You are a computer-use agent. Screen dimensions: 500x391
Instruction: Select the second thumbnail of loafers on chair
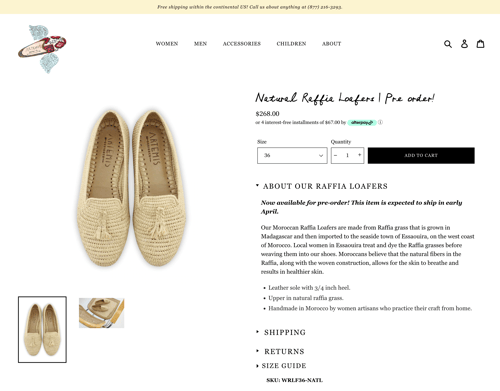coord(102,313)
